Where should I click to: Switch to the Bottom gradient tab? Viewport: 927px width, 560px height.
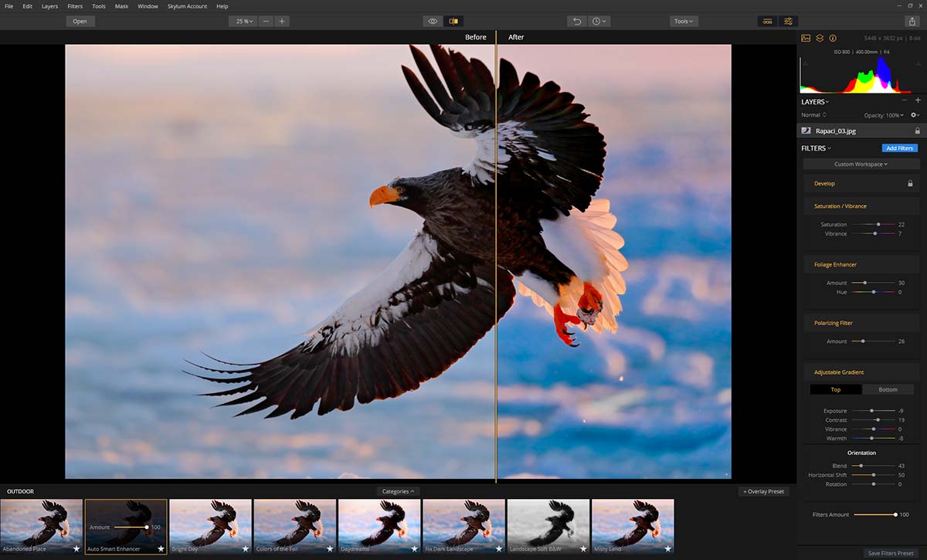click(x=888, y=389)
